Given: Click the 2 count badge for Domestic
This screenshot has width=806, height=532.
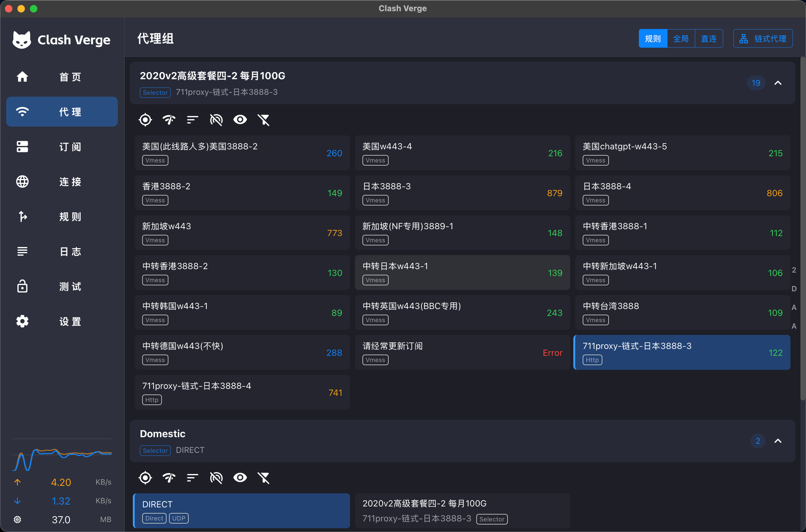Looking at the screenshot, I should tap(758, 441).
